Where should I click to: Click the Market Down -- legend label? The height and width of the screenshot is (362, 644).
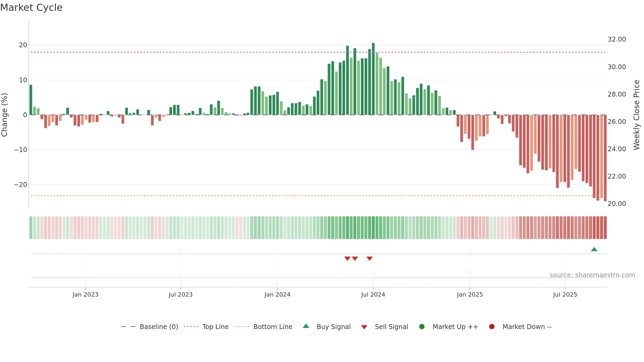(527, 327)
